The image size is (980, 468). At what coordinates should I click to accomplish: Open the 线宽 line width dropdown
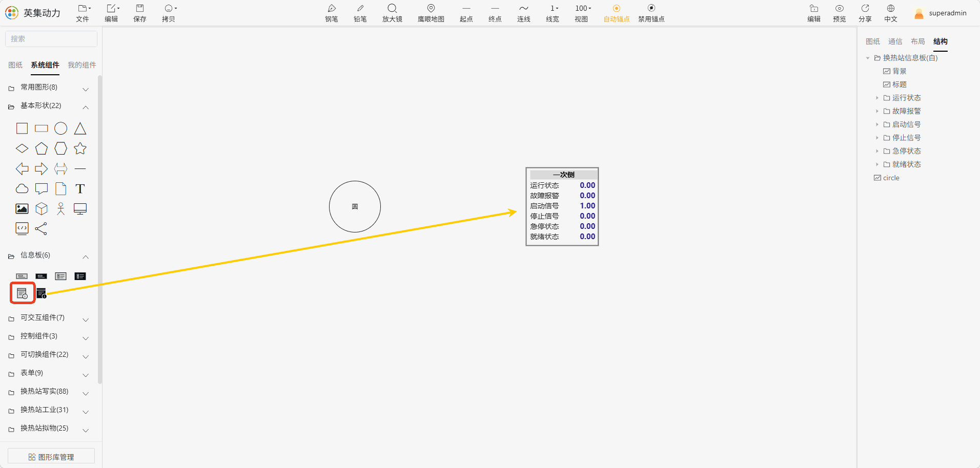click(x=553, y=13)
